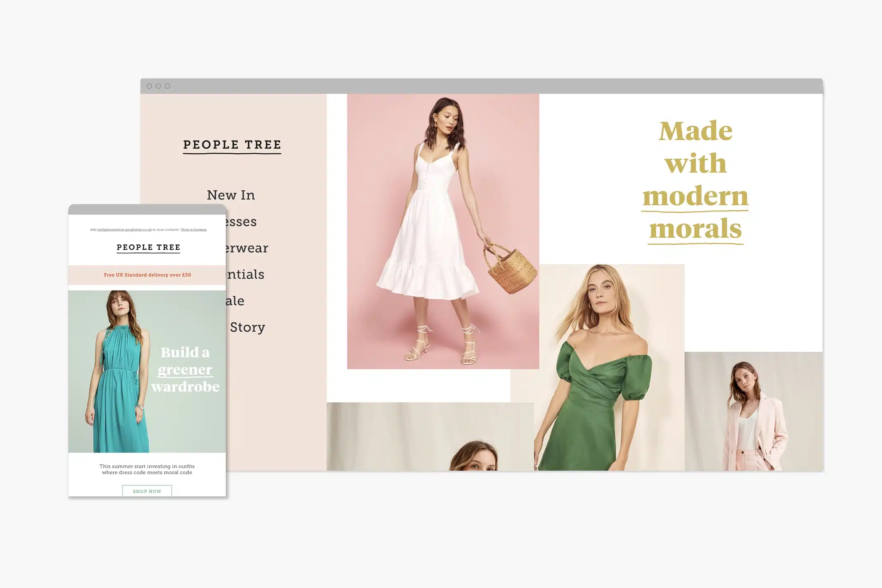Screen dimensions: 882x588
Task: Open the pink blazer model photo
Action: click(x=753, y=412)
